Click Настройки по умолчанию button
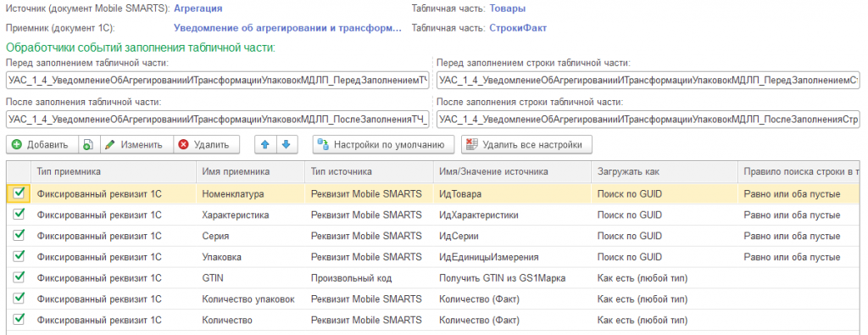Image resolution: width=868 pixels, height=335 pixels. coord(383,144)
